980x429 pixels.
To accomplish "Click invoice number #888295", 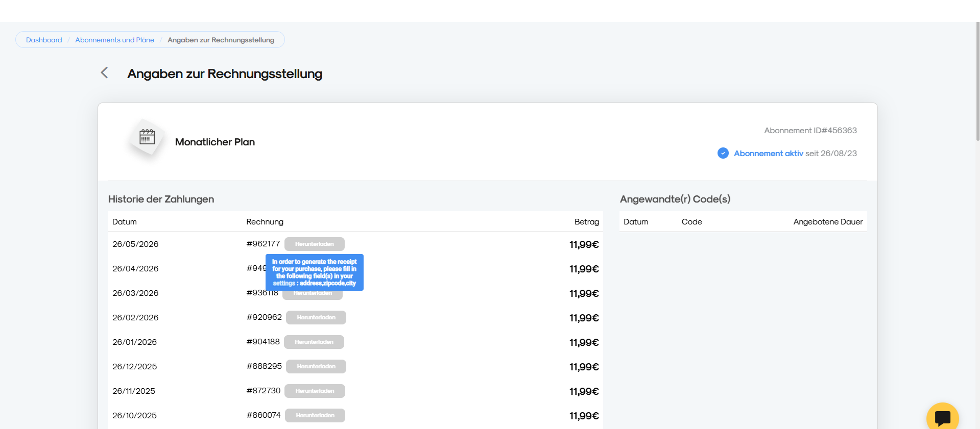I will [264, 366].
